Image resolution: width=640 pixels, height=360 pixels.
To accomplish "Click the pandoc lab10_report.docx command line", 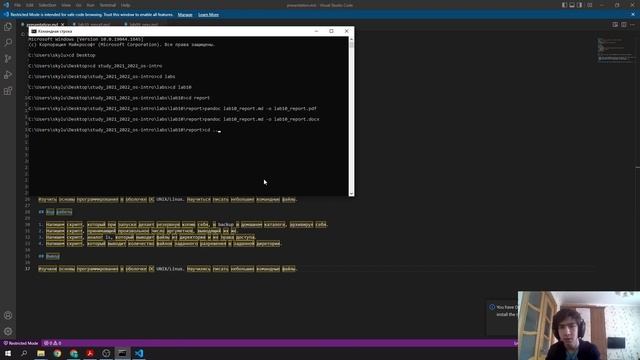I will pos(174,119).
